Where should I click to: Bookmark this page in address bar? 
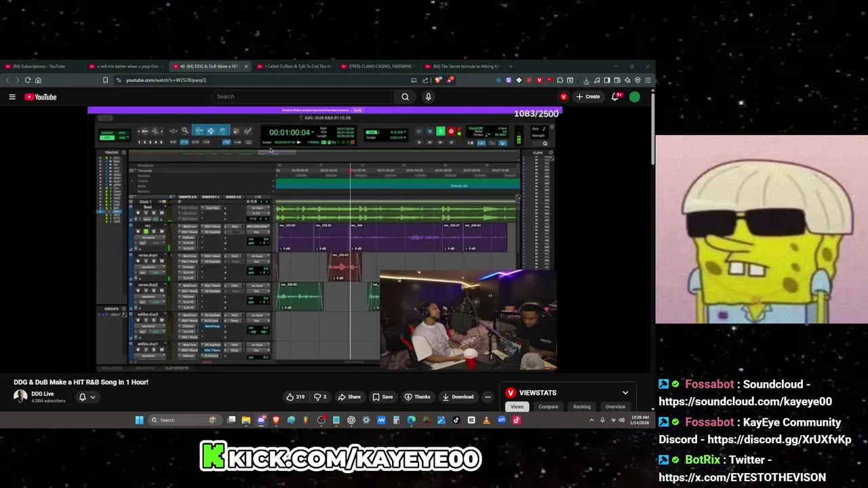[x=105, y=80]
